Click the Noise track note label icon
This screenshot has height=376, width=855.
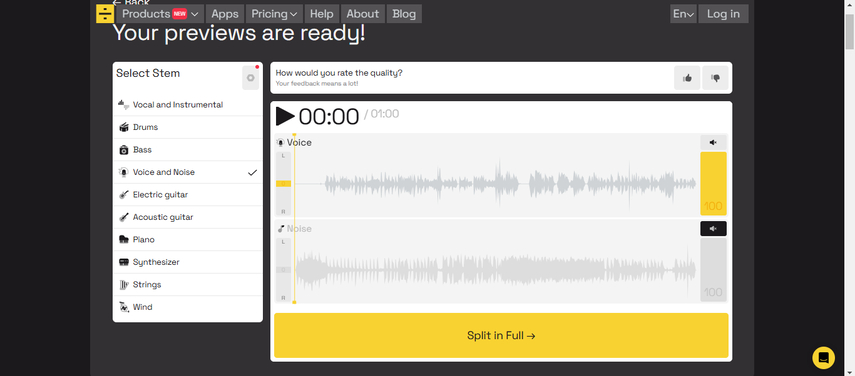pyautogui.click(x=281, y=229)
